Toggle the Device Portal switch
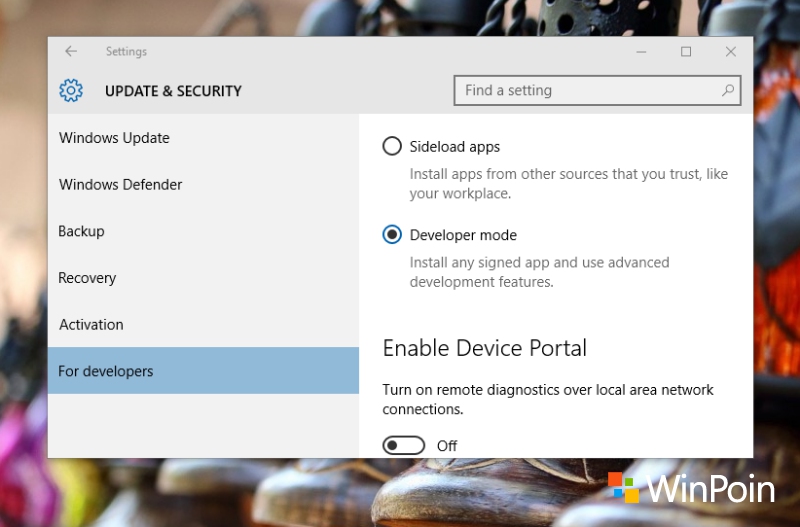The image size is (800, 527). pyautogui.click(x=404, y=445)
